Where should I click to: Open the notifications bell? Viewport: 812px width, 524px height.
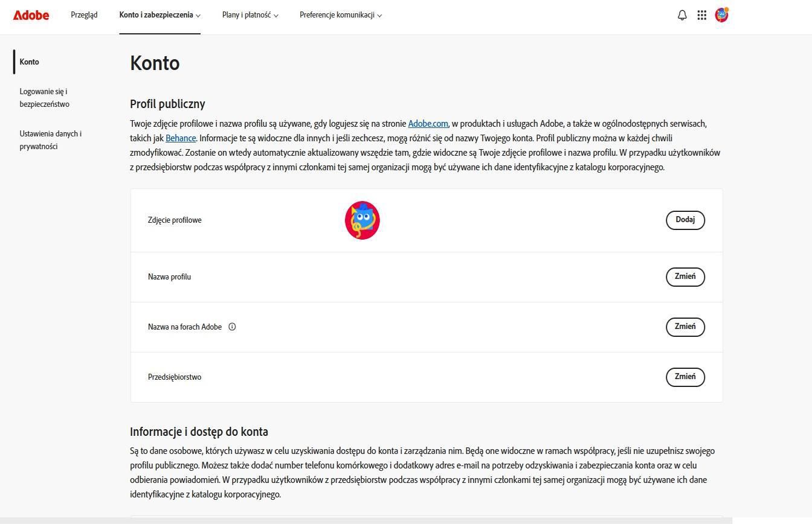(682, 15)
